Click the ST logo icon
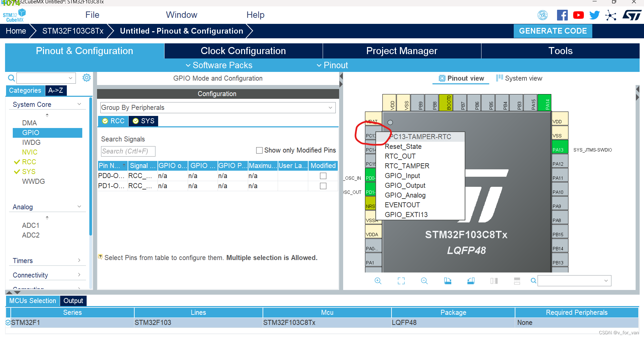This screenshot has width=644, height=338. [632, 15]
